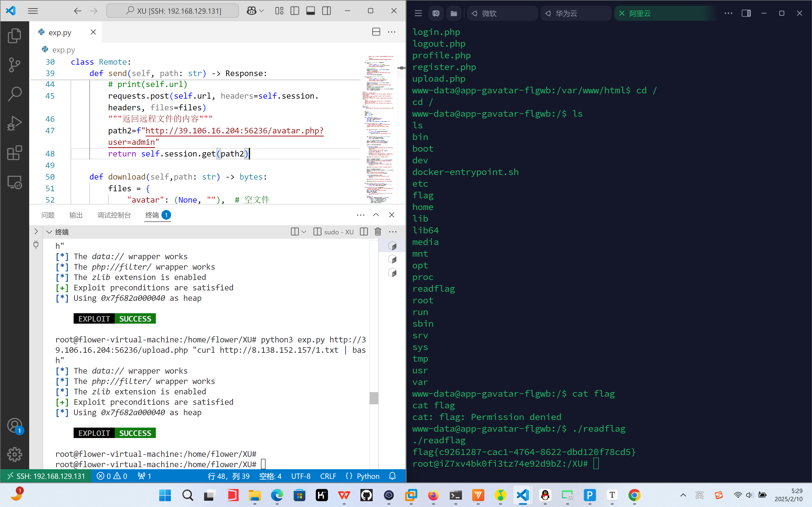The image size is (812, 507).
Task: Toggle the secondary side bar
Action: 326,11
